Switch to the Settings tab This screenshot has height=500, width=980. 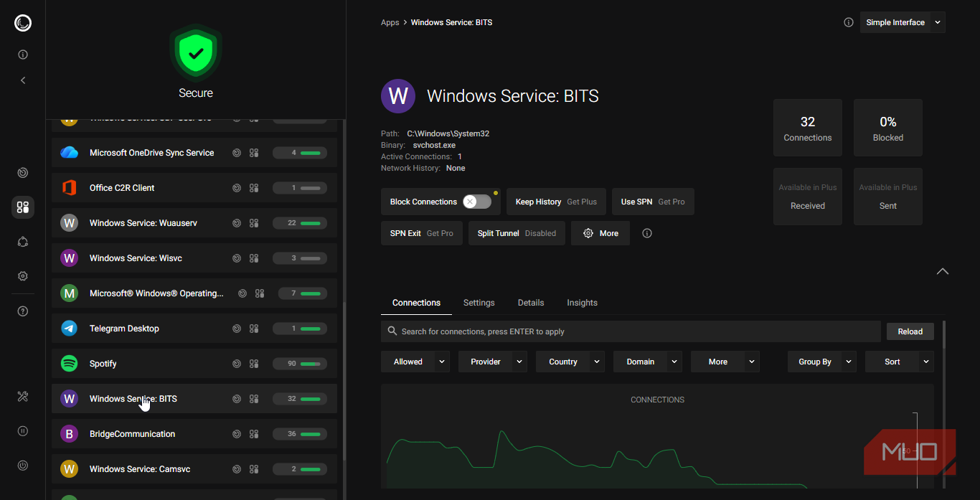pos(479,303)
